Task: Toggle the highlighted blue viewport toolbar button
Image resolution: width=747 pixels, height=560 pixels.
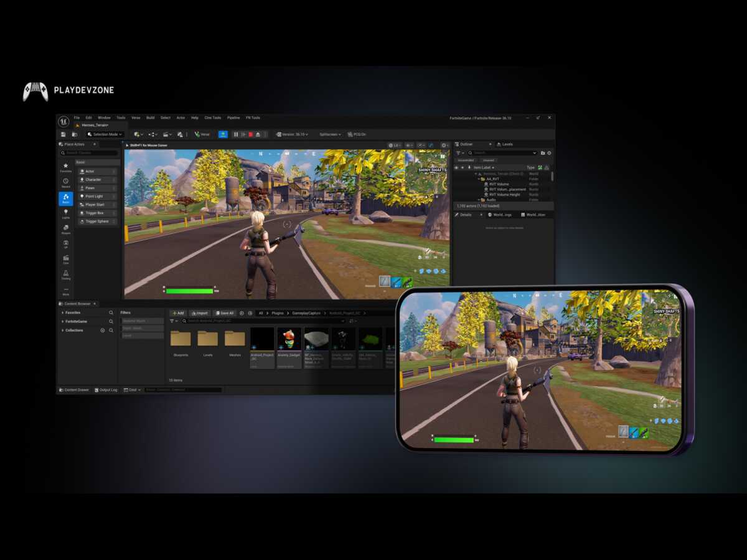Action: pos(431,146)
